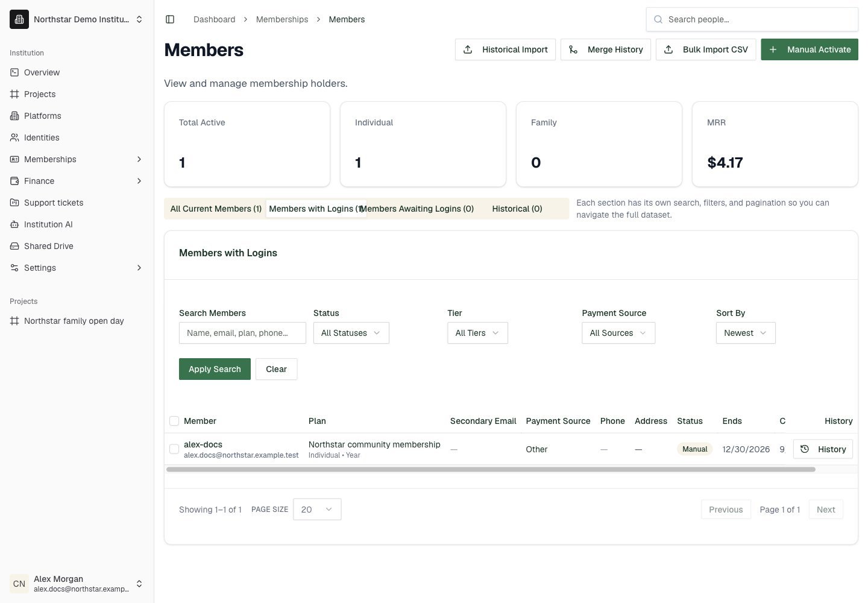Switch to All Current Members tab

pyautogui.click(x=216, y=209)
